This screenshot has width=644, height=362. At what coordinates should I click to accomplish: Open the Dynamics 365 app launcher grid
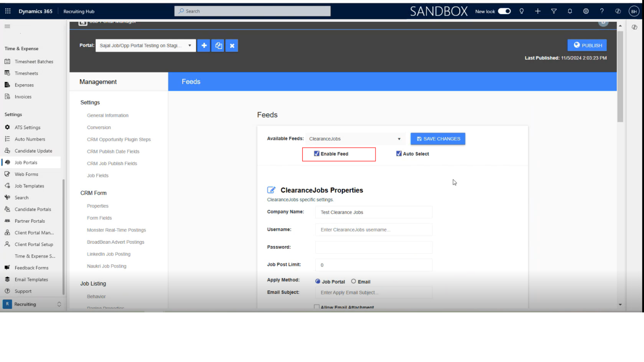pos(8,11)
